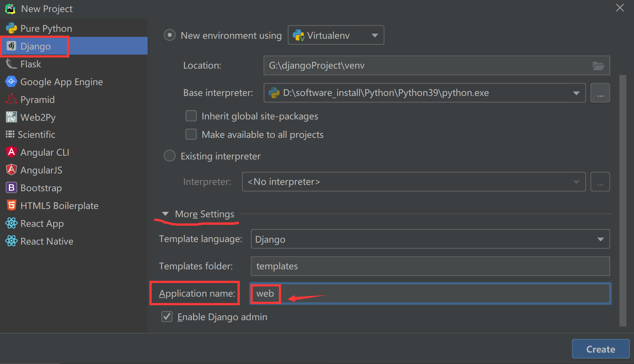Select Google App Engine project type
634x364 pixels.
74,82
